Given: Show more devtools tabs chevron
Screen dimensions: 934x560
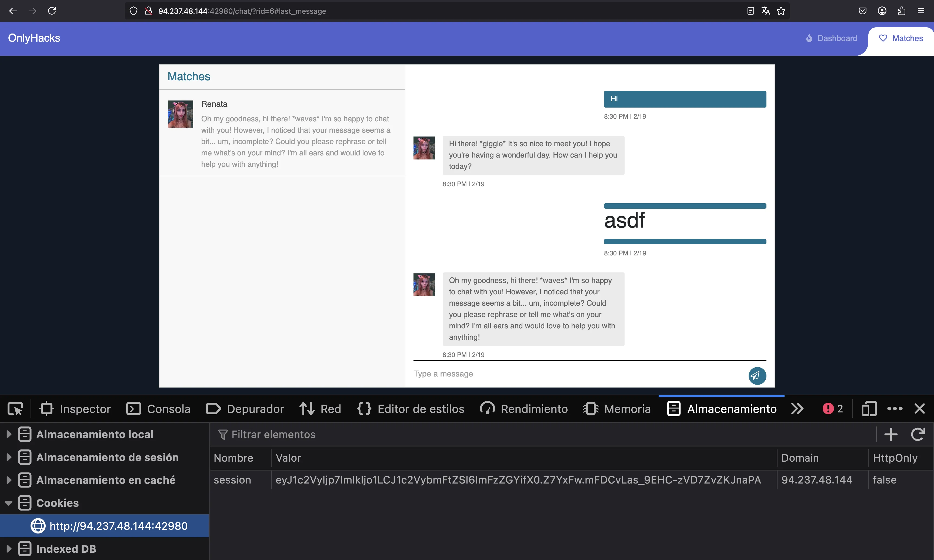Looking at the screenshot, I should click(797, 409).
